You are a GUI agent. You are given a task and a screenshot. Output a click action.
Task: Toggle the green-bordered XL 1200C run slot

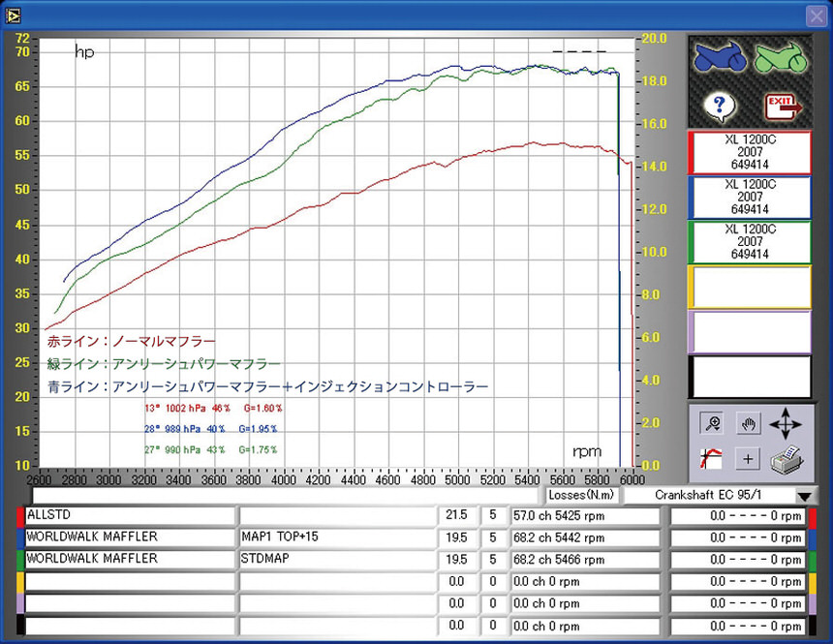(749, 241)
